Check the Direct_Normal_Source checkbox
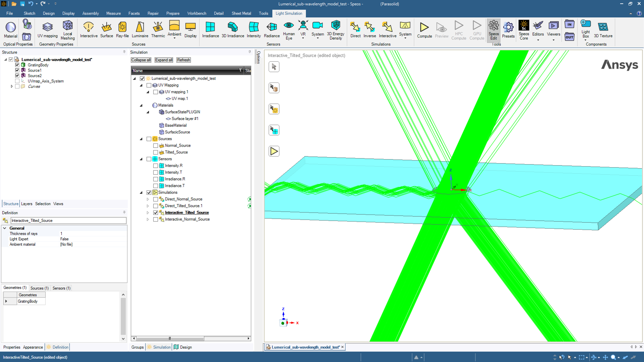The height and width of the screenshot is (362, 644). [155, 199]
